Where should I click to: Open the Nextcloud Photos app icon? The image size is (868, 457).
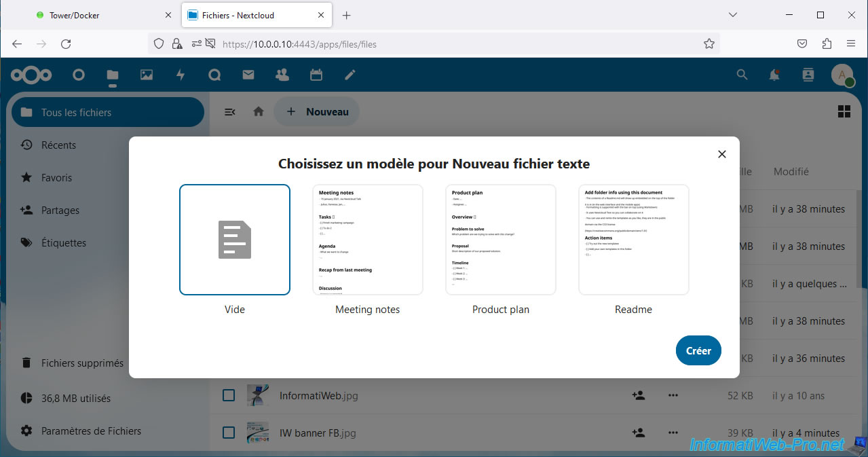pos(147,75)
